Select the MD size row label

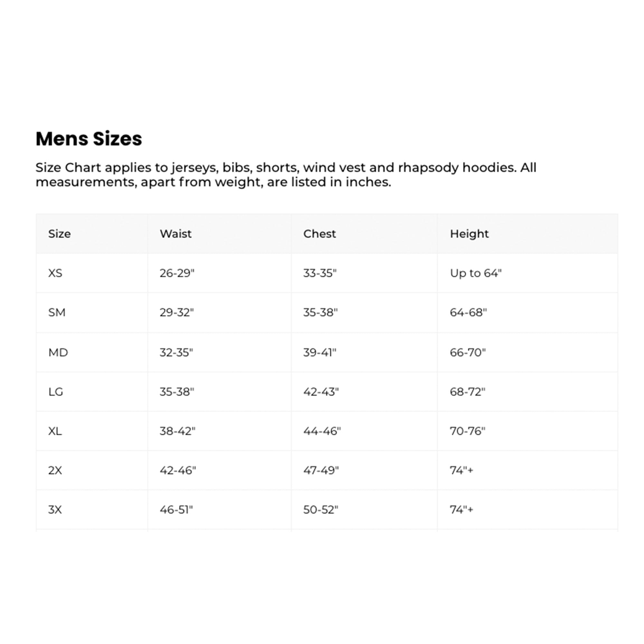click(x=58, y=352)
